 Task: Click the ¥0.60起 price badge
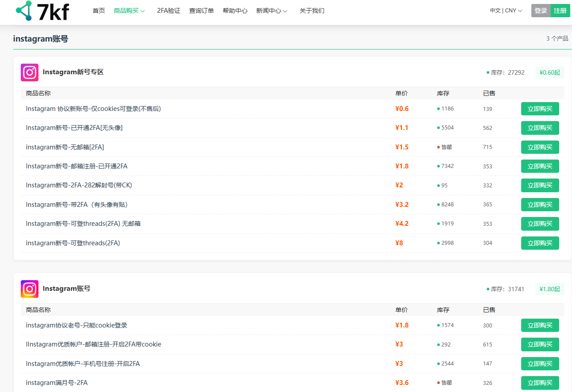click(549, 72)
